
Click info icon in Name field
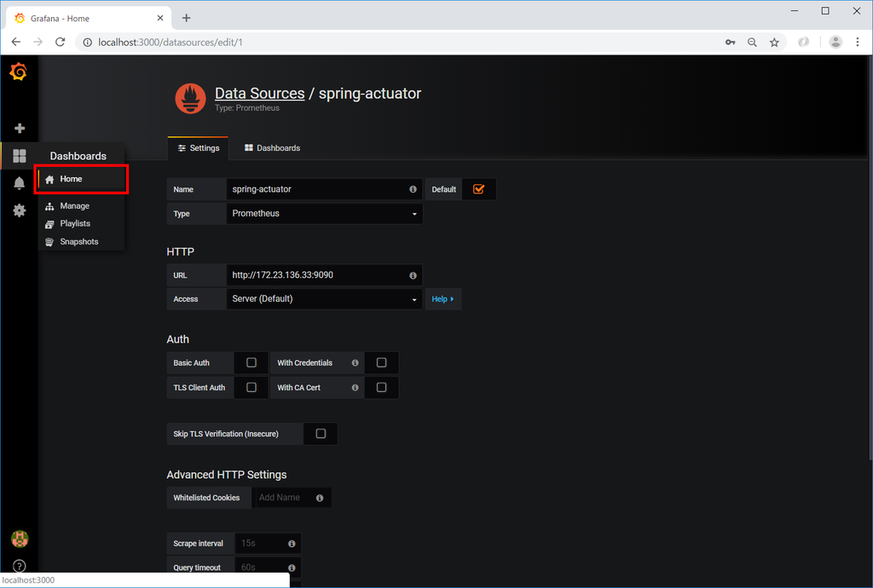(413, 189)
